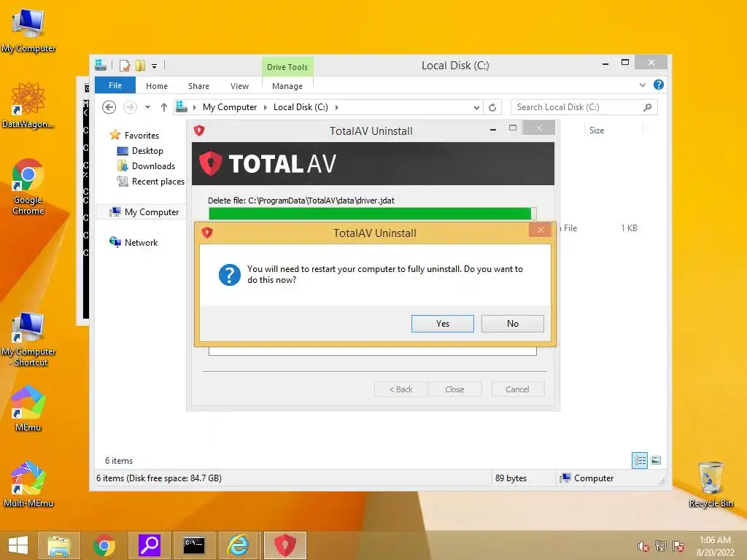Click the TotalAV shield logo in the banner

[x=211, y=163]
